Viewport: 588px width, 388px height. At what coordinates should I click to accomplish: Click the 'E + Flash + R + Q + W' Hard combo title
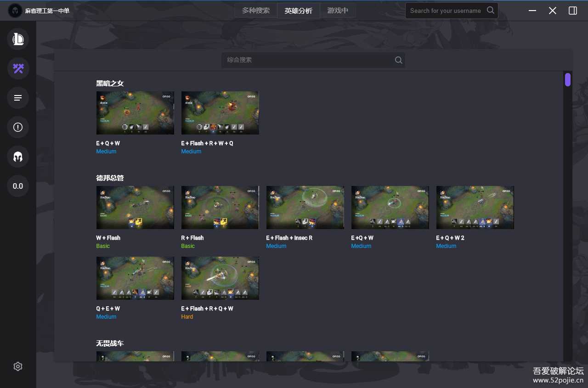[x=207, y=309]
